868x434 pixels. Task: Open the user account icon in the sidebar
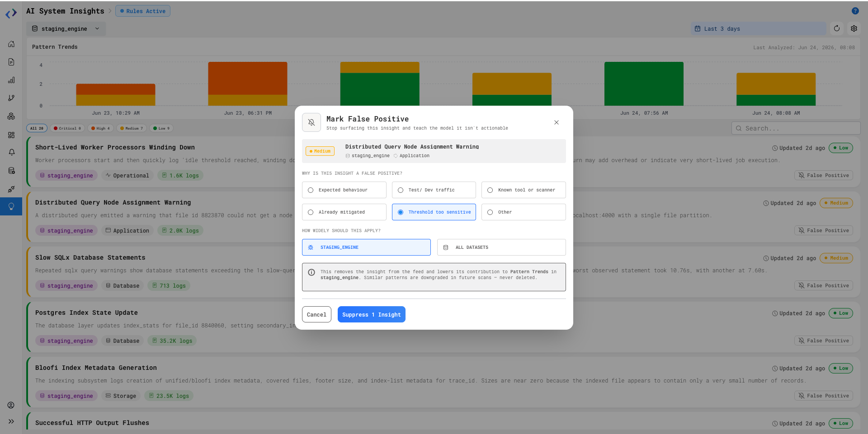(x=11, y=405)
